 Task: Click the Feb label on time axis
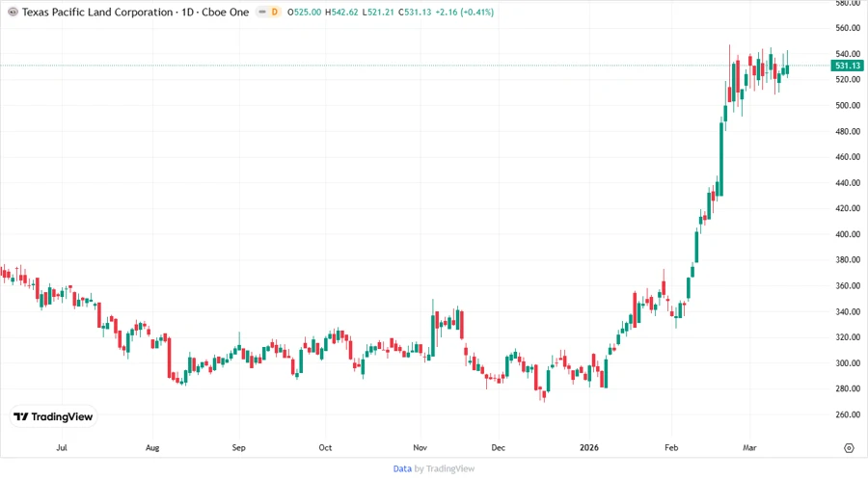coord(671,447)
